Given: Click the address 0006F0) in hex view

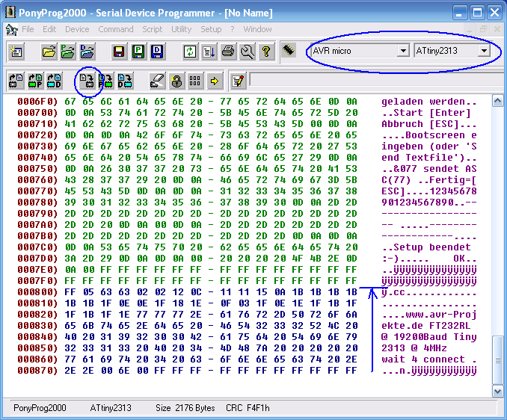Looking at the screenshot, I should 37,102.
